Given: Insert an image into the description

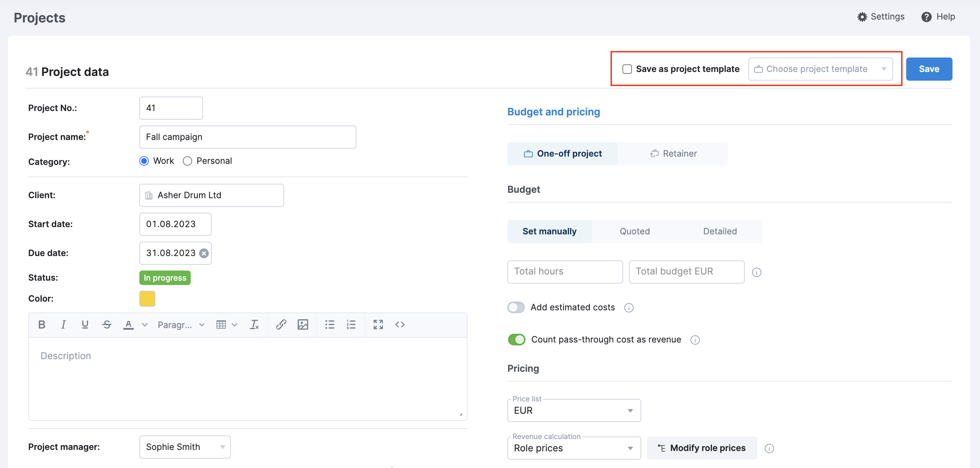Looking at the screenshot, I should point(303,325).
